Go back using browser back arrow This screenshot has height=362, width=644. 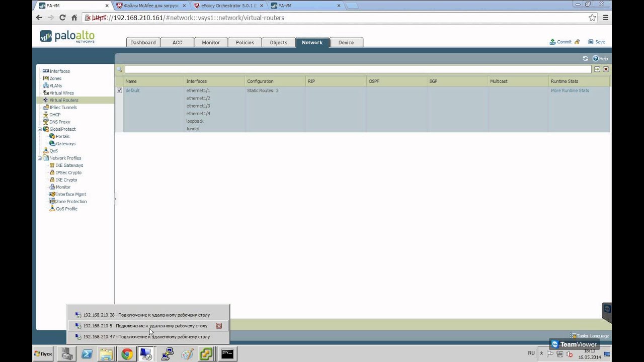39,18
